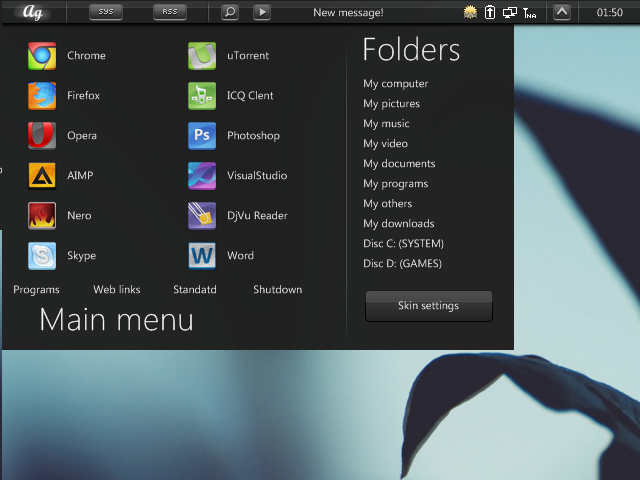Open Disc D: (GAMES)
This screenshot has height=480, width=640.
pos(402,264)
